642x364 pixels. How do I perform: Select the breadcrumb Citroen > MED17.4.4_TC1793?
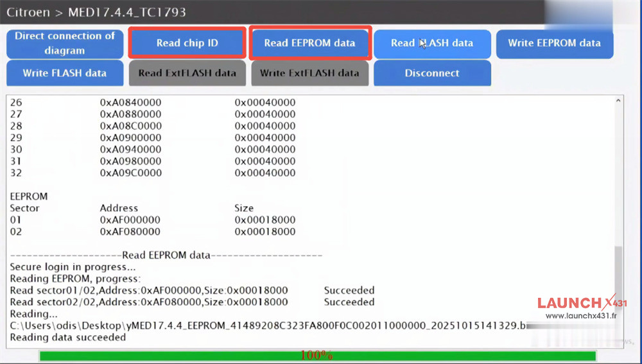pos(96,12)
